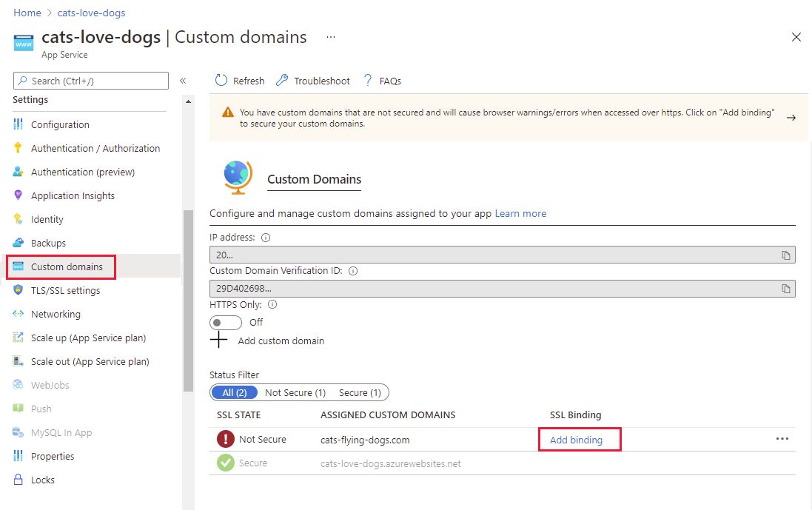Open Networking in sidebar
The image size is (812, 510).
(56, 315)
